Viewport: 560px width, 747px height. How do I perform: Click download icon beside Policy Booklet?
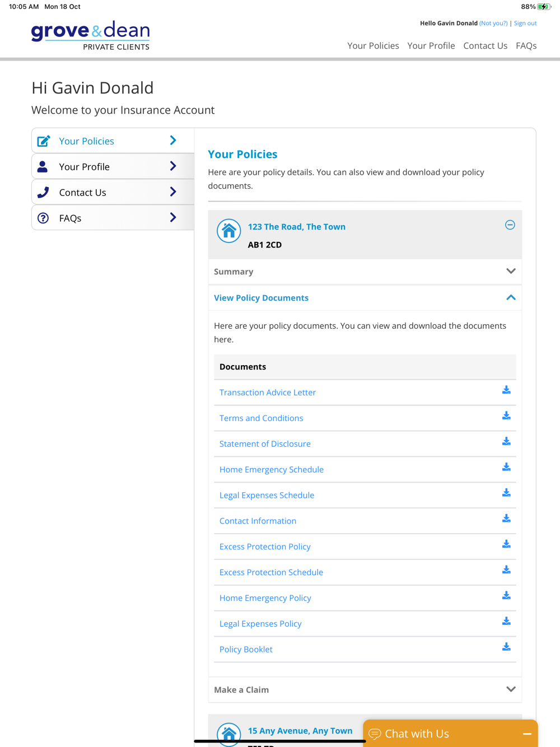[x=506, y=647]
